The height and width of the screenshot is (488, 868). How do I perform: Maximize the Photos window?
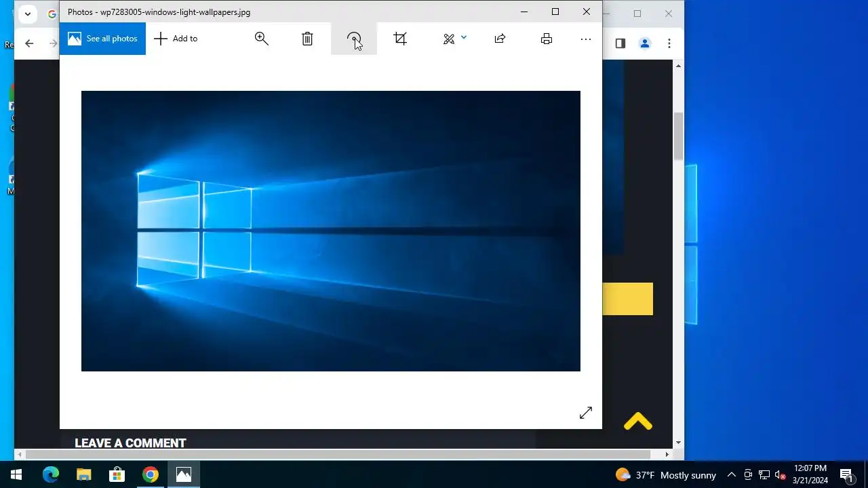555,12
